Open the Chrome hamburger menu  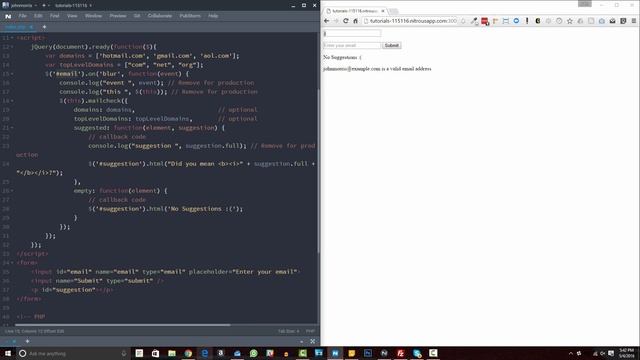[633, 21]
